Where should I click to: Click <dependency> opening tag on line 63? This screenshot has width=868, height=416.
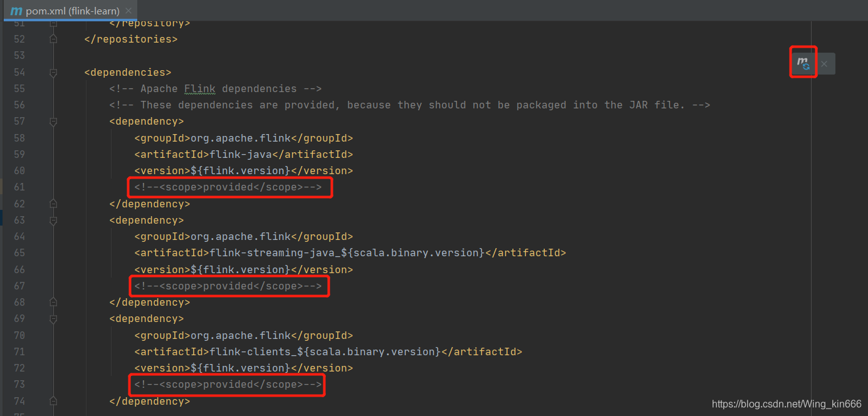(147, 220)
